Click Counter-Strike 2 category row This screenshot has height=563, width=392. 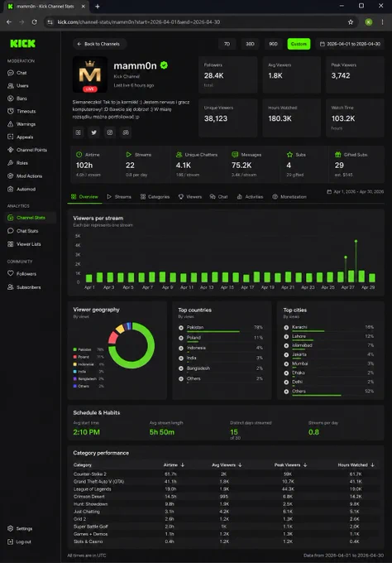click(226, 474)
